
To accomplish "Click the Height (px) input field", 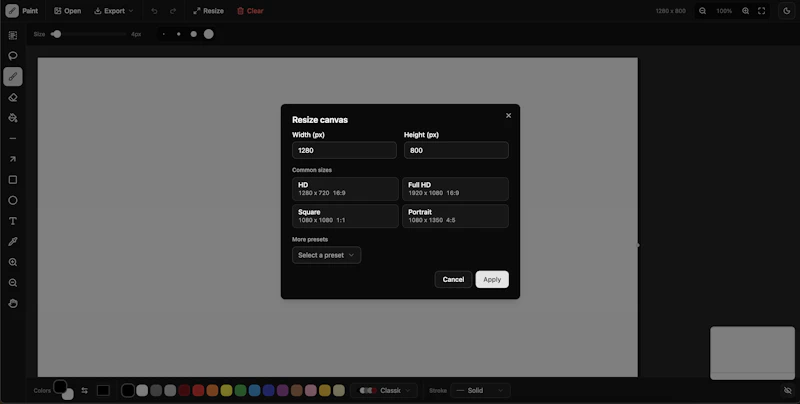I will 456,150.
